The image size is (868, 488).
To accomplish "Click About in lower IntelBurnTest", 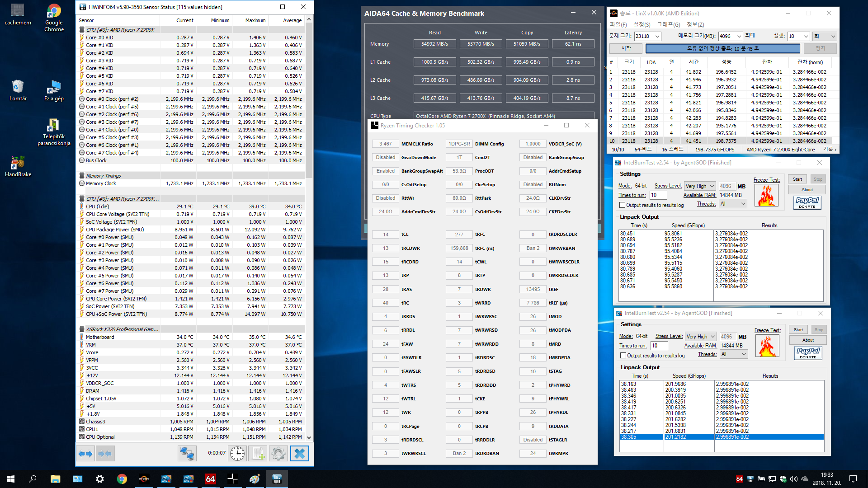I will (808, 340).
